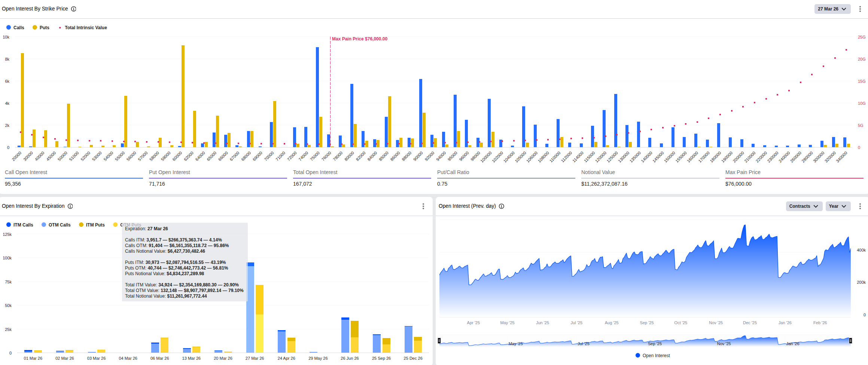Toggle ITM Puts legend in expiration chart
This screenshot has height=365, width=868.
point(92,225)
